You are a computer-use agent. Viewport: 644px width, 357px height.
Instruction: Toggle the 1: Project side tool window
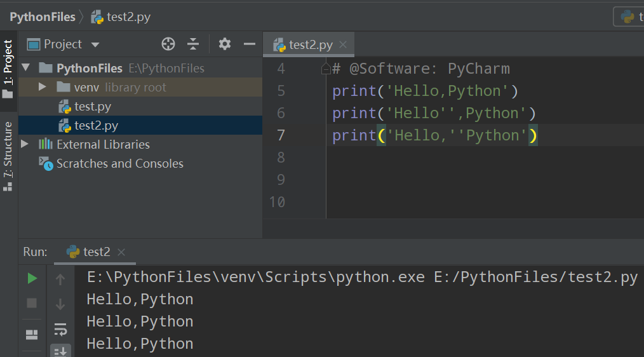click(8, 70)
